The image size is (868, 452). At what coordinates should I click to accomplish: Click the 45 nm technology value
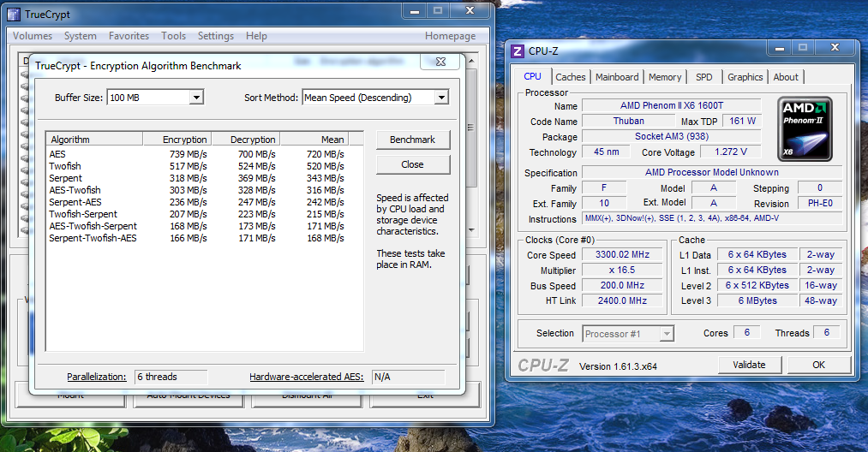tap(606, 152)
